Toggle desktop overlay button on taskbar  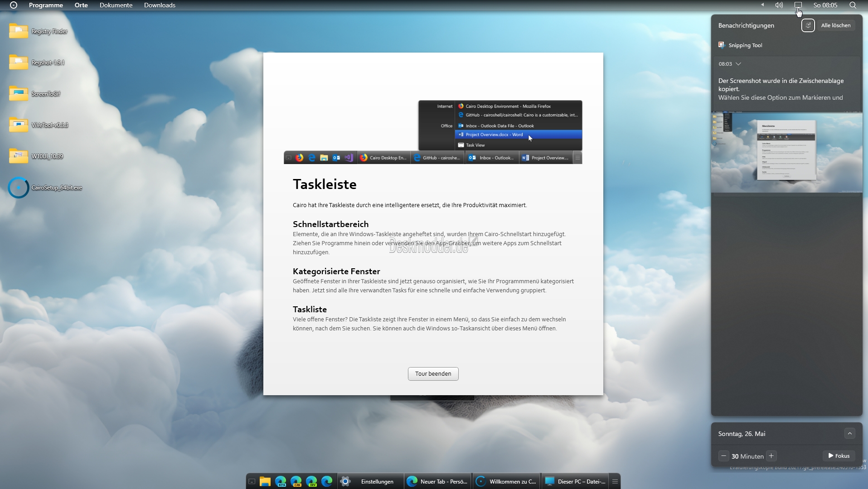point(252,481)
